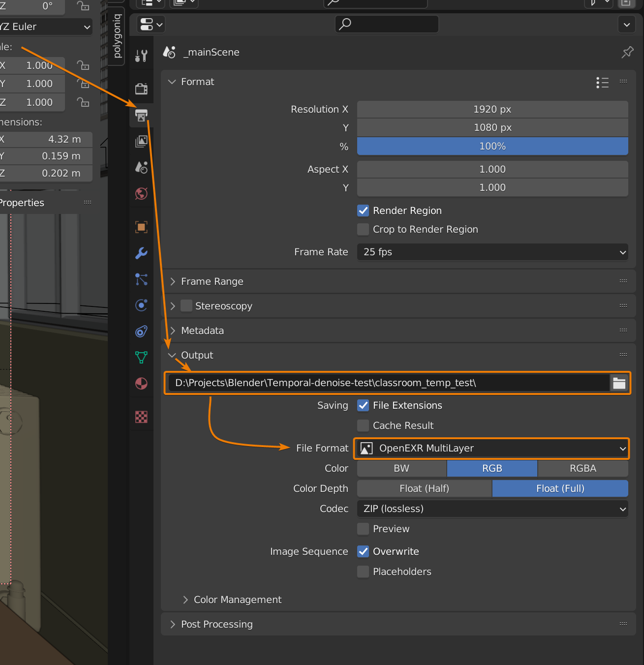
Task: Expand the Post Processing section
Action: click(x=216, y=624)
